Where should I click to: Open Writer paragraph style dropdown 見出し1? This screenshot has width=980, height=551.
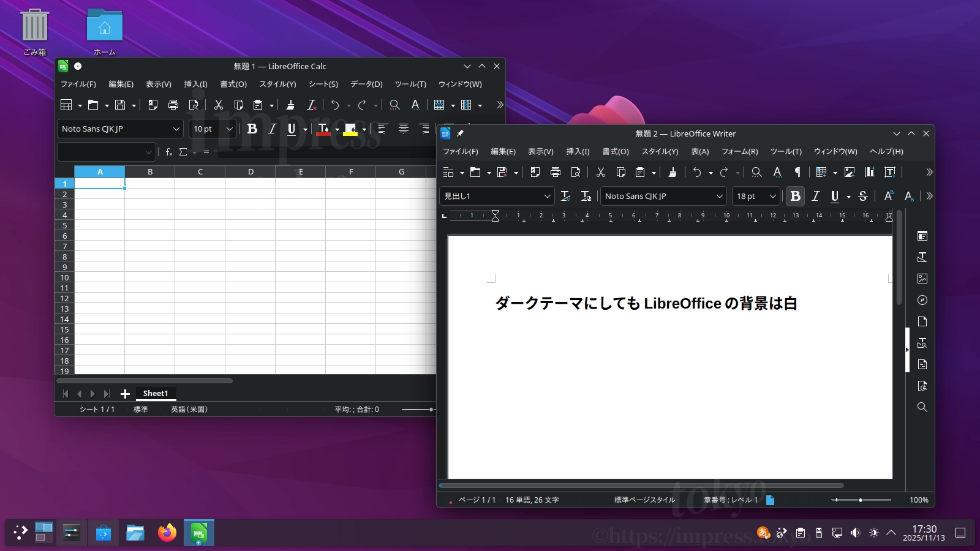coord(548,196)
